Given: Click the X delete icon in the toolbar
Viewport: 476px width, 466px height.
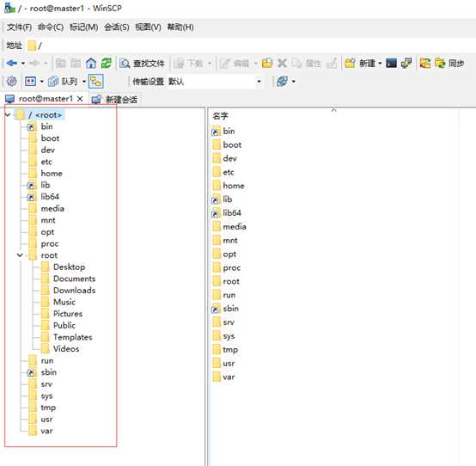Looking at the screenshot, I should click(x=283, y=63).
